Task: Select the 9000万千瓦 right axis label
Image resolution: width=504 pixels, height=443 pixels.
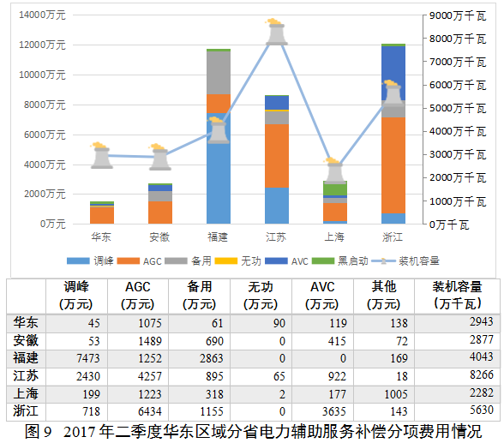Action: click(458, 15)
